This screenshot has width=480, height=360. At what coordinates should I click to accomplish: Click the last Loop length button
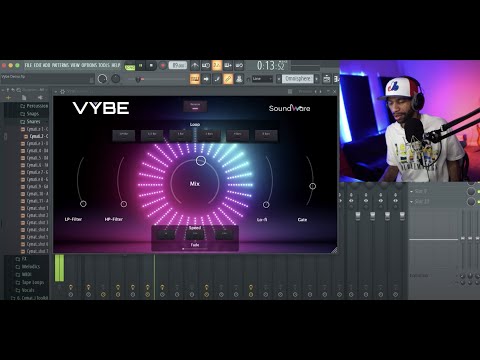(266, 135)
